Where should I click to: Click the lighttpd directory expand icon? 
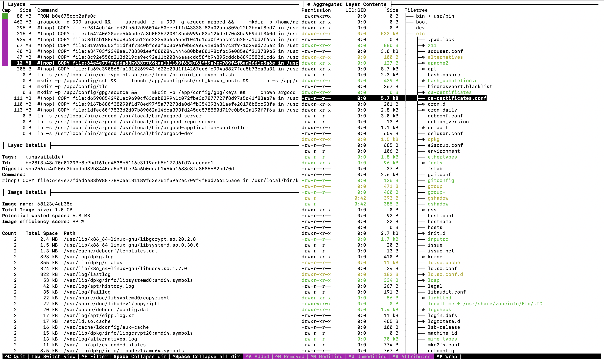[x=423, y=298]
